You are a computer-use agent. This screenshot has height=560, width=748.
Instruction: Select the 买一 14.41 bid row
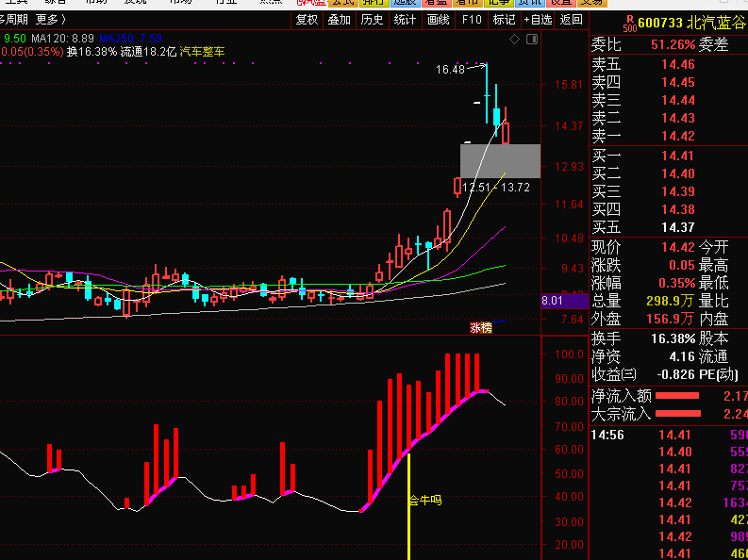tap(670, 156)
